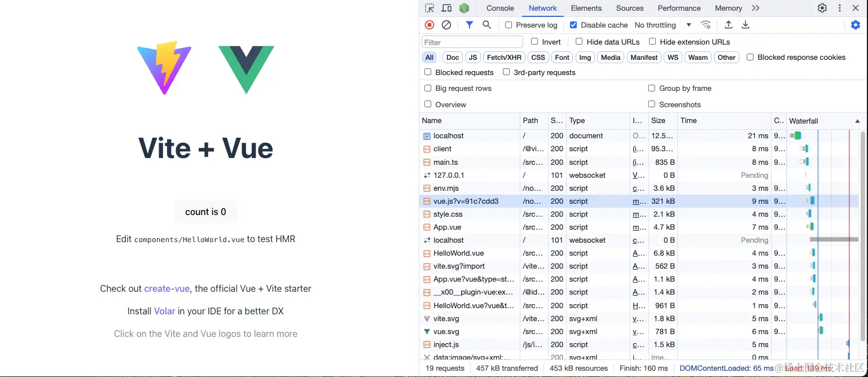Enable Screenshots checkbox
The image size is (868, 377).
[652, 104]
